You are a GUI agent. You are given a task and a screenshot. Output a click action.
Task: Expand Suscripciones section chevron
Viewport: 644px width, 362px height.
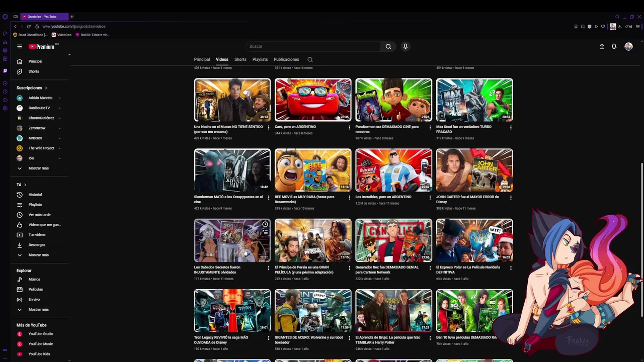pyautogui.click(x=46, y=88)
